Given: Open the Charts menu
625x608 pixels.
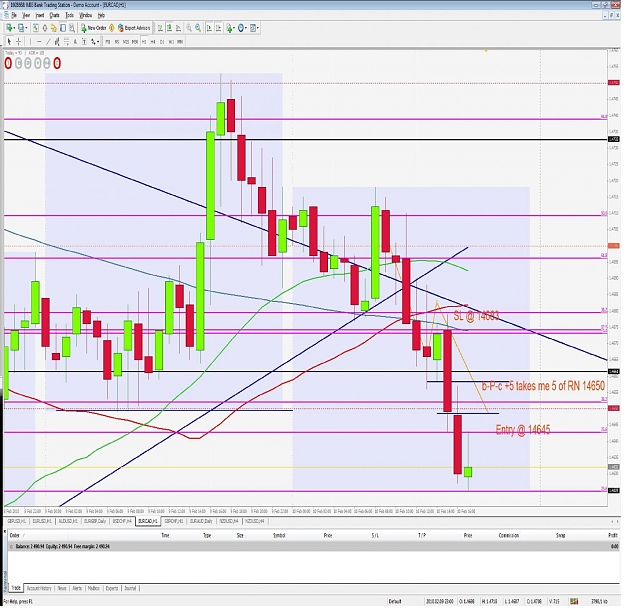Looking at the screenshot, I should click(54, 15).
